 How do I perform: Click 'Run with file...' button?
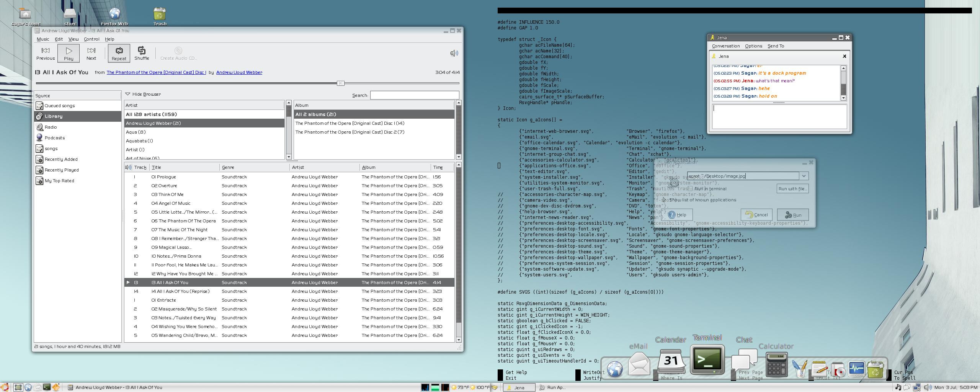792,189
